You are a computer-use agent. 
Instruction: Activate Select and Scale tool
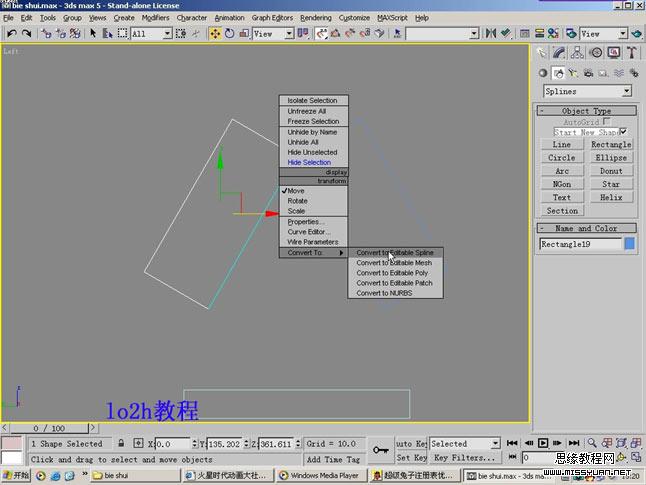click(x=244, y=33)
